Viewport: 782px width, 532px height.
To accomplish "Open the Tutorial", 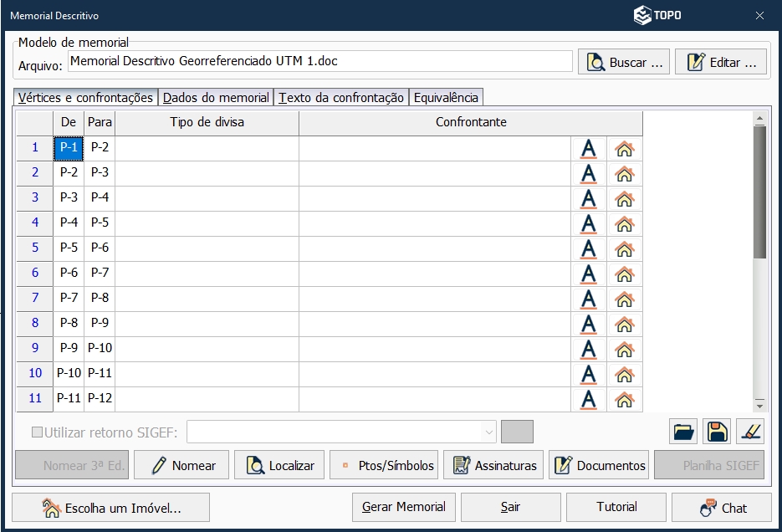I will point(616,507).
